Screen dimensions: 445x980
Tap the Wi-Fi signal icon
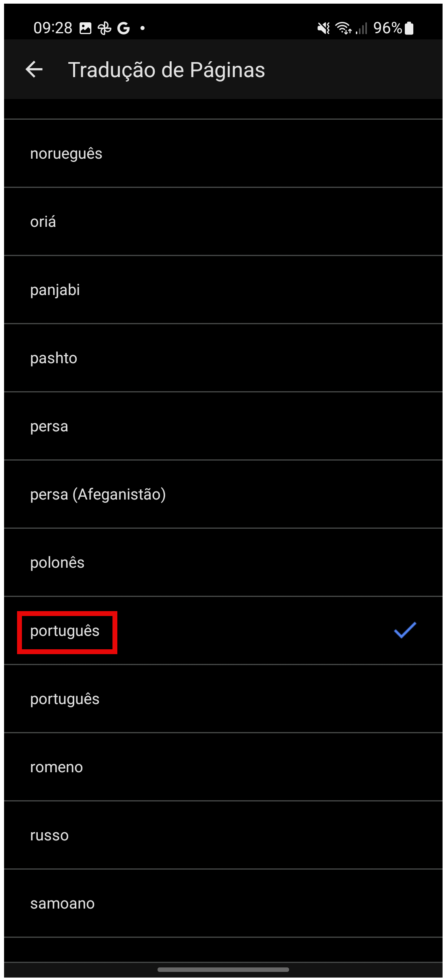[343, 28]
